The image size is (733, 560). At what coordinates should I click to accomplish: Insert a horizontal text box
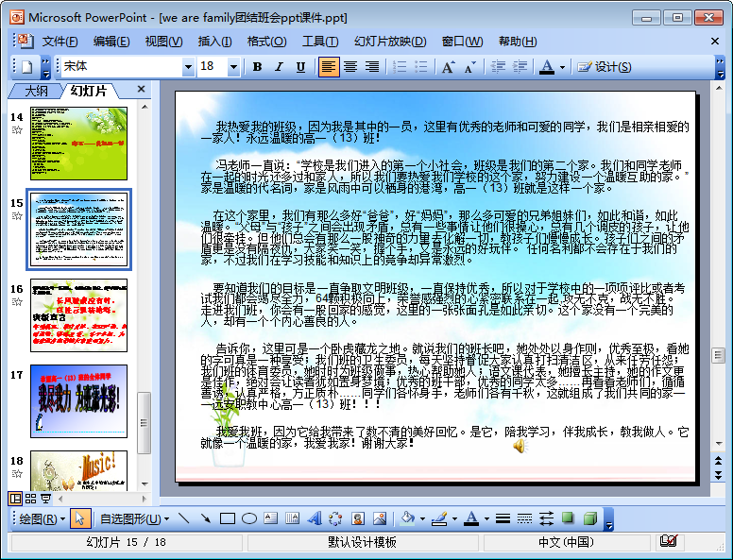pyautogui.click(x=271, y=518)
